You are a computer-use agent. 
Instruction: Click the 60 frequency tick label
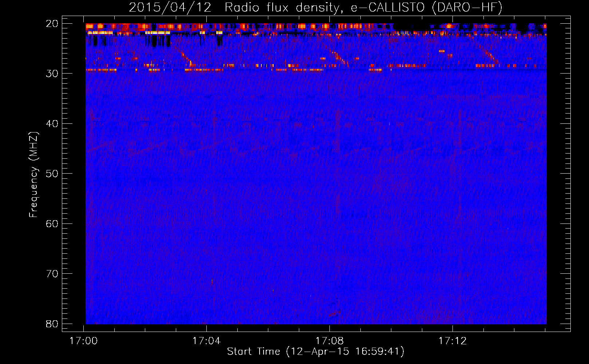[52, 224]
